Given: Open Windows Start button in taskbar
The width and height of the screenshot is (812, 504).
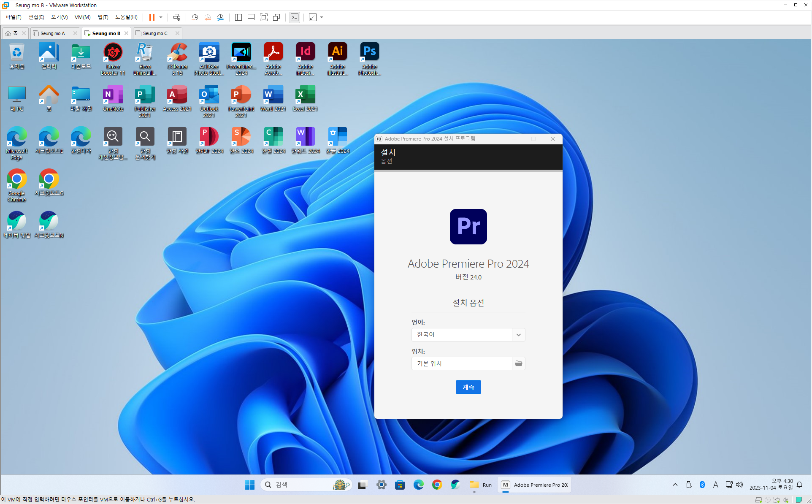Looking at the screenshot, I should tap(249, 485).
